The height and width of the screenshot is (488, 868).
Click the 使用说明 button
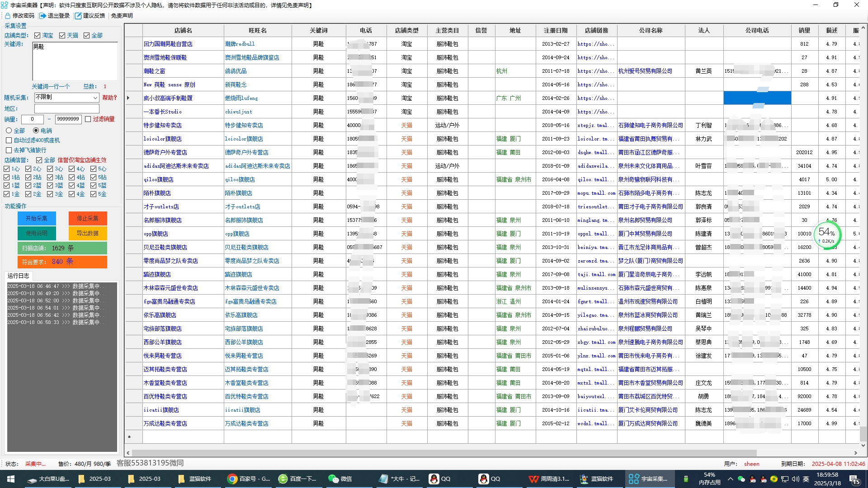(x=37, y=234)
